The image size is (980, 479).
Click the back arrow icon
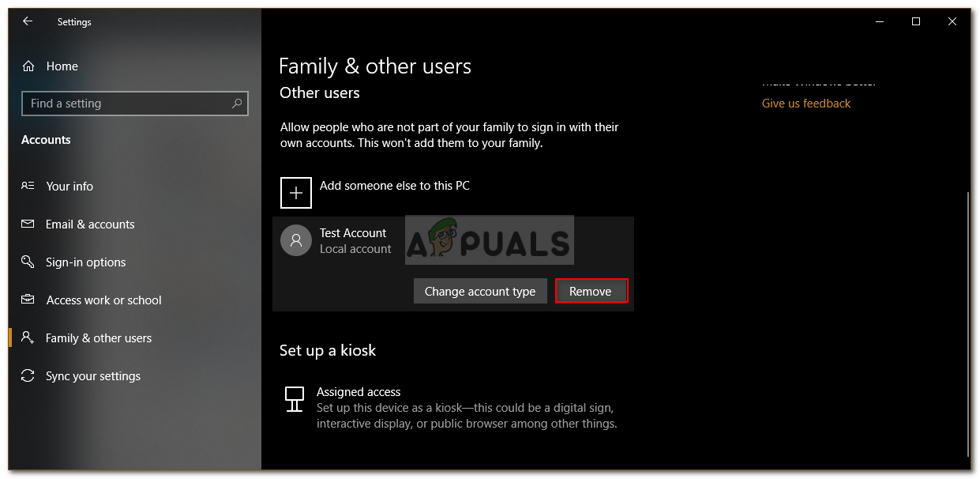[28, 21]
